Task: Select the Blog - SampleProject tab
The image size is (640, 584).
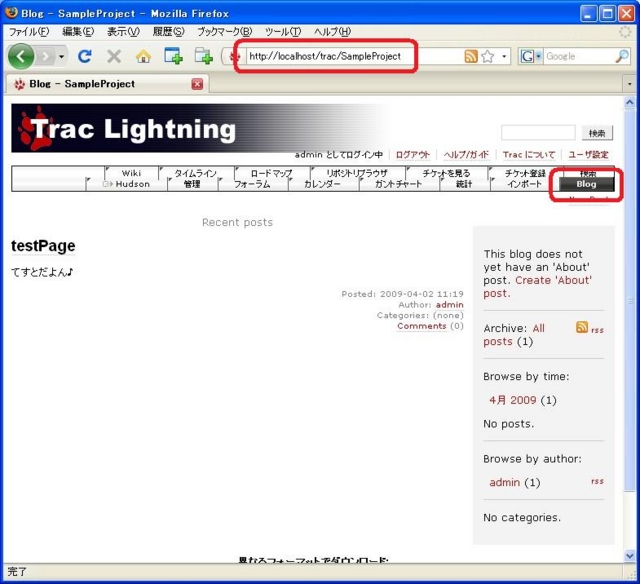Action: point(107,84)
